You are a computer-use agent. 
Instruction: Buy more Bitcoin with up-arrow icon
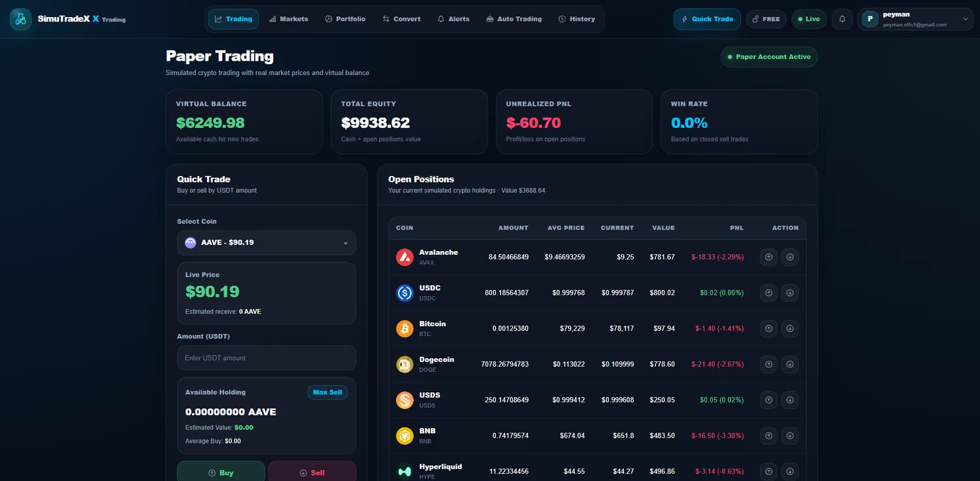(769, 329)
